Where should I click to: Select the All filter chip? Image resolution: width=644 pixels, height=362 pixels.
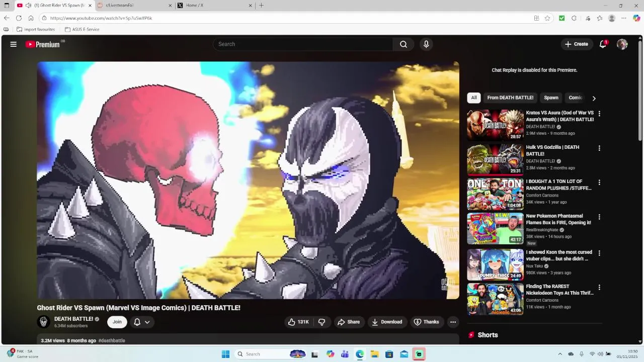[474, 98]
